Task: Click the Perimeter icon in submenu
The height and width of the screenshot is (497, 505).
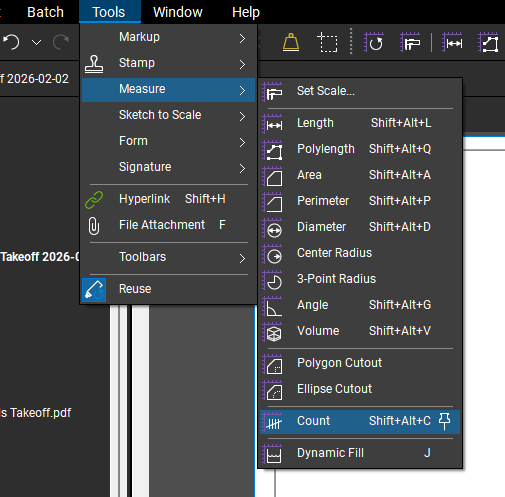Action: point(273,202)
